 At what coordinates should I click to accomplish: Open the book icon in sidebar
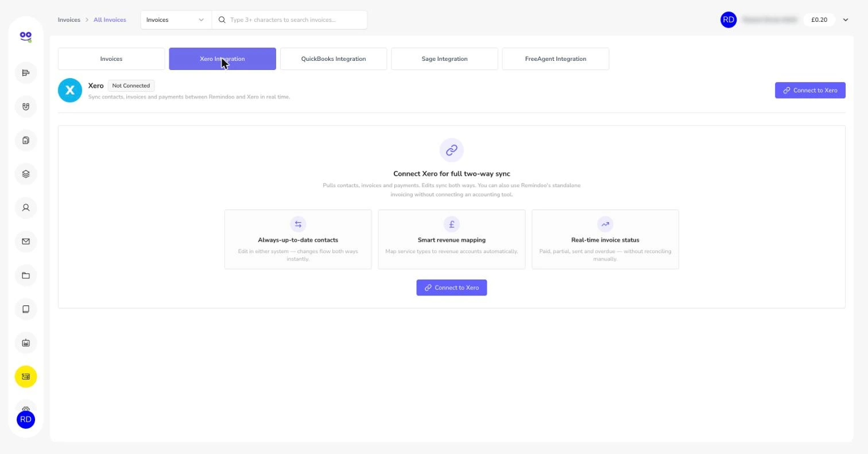[26, 309]
